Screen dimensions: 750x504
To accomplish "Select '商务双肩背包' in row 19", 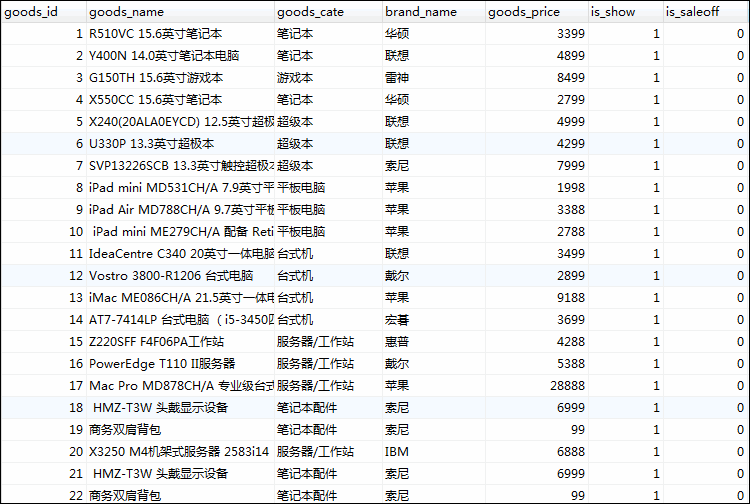I will pyautogui.click(x=180, y=430).
